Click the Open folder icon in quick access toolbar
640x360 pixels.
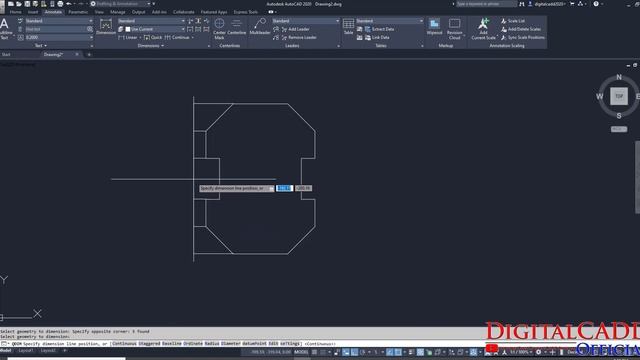[19, 4]
